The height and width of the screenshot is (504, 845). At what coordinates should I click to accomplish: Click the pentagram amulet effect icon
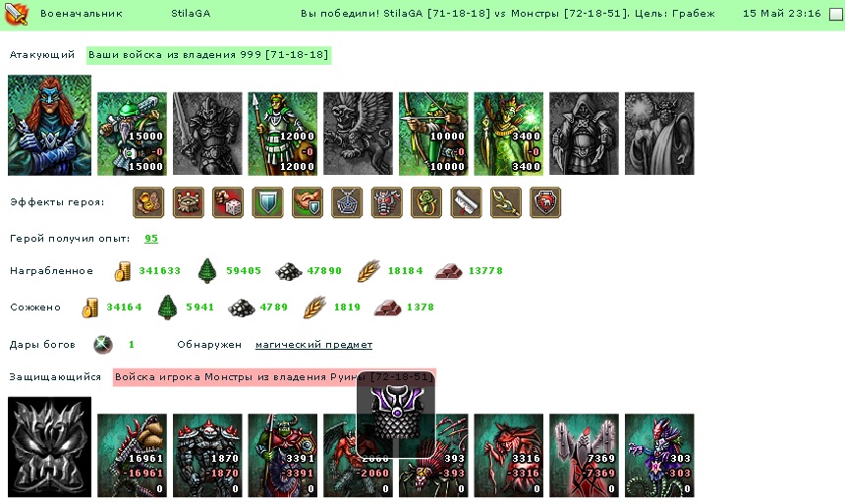pyautogui.click(x=347, y=202)
